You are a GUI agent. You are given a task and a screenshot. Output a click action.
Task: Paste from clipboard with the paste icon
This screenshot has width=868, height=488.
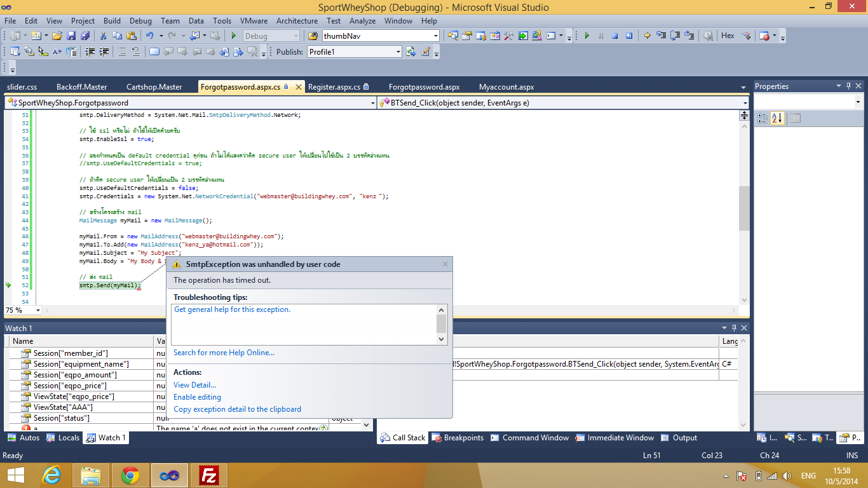pyautogui.click(x=131, y=36)
